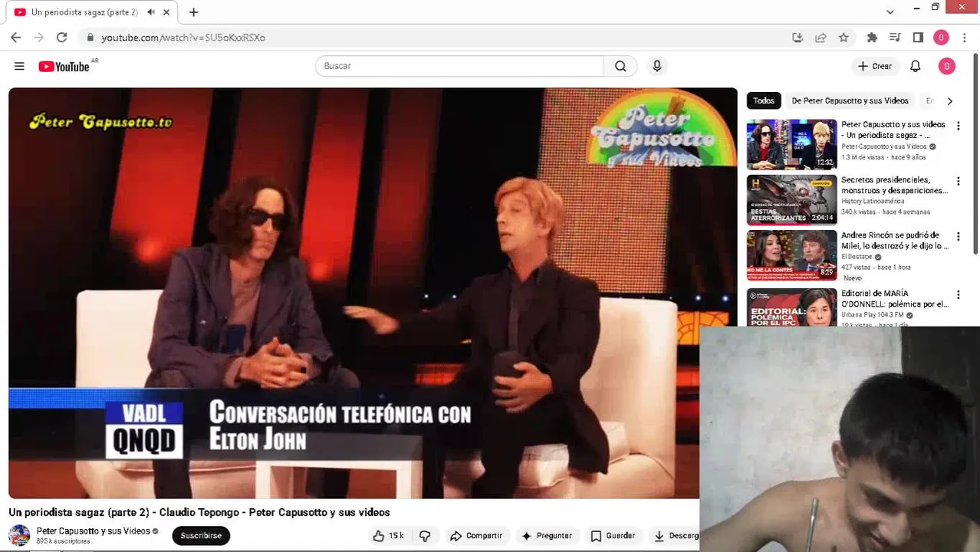Image resolution: width=980 pixels, height=552 pixels.
Task: Go to YouTube home via logo
Action: point(64,67)
